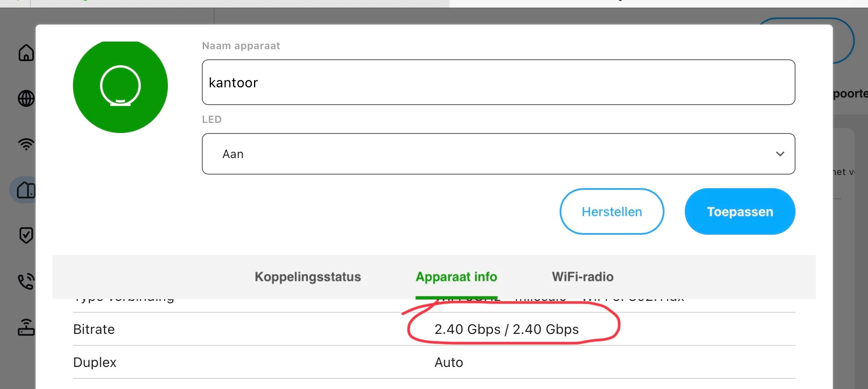Screen dimensions: 868x389
Task: Click the Duplex row label
Action: click(95, 362)
